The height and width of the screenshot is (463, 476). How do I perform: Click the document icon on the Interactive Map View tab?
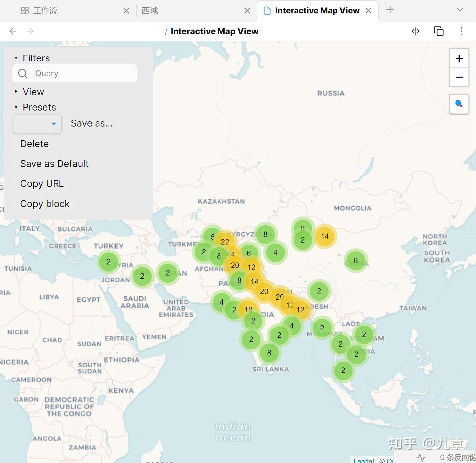266,10
